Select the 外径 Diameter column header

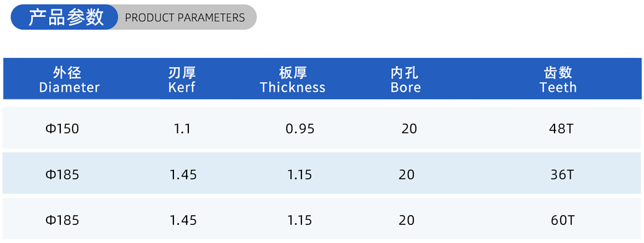tap(69, 80)
